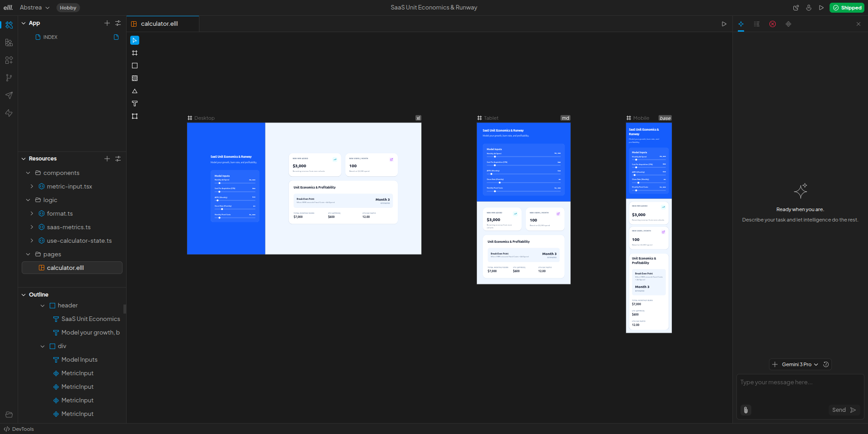This screenshot has width=868, height=434.
Task: Click the paper plane deploy icon in sidebar
Action: click(9, 95)
